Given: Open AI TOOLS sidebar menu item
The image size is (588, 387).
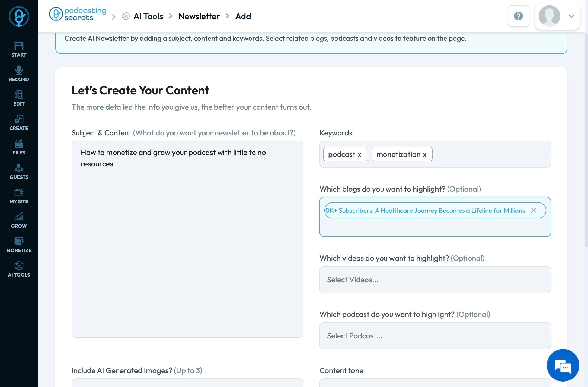Looking at the screenshot, I should click(x=19, y=269).
